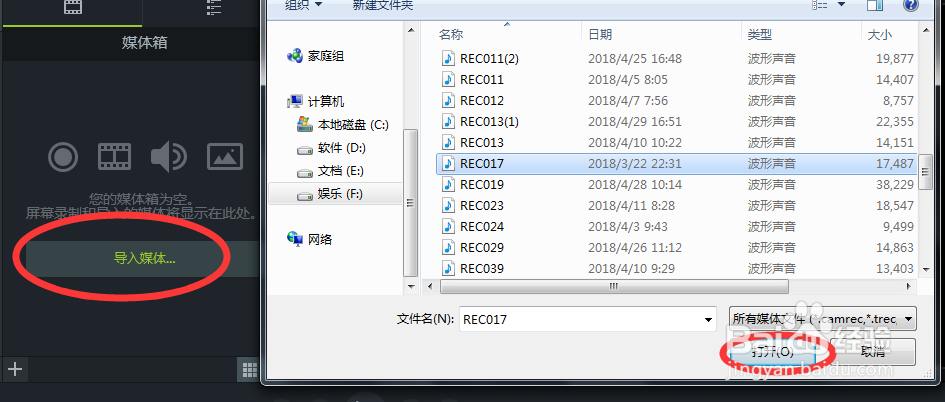Click the plus add button at bottom left
Viewport: 945px width, 402px height.
[x=15, y=369]
